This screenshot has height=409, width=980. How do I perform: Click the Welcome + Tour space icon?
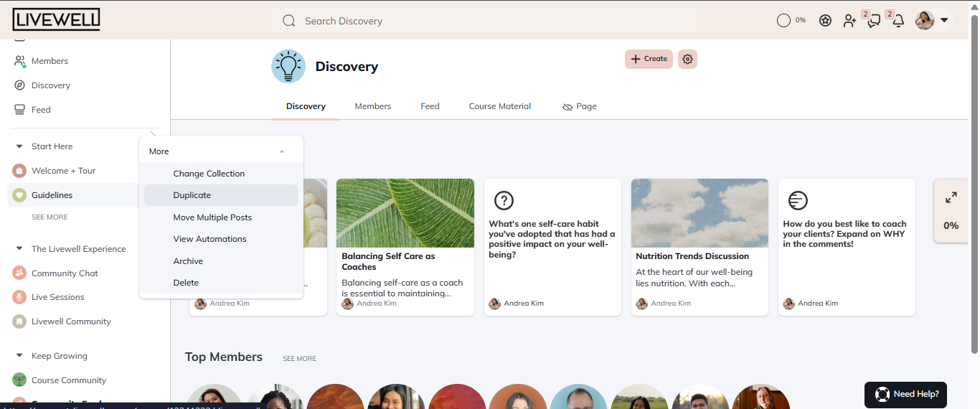(x=19, y=171)
